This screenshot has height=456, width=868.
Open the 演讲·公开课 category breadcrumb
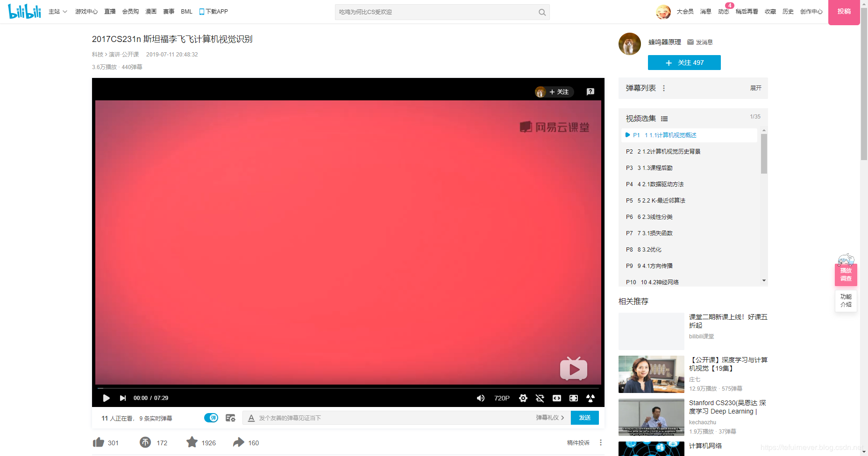pyautogui.click(x=124, y=55)
